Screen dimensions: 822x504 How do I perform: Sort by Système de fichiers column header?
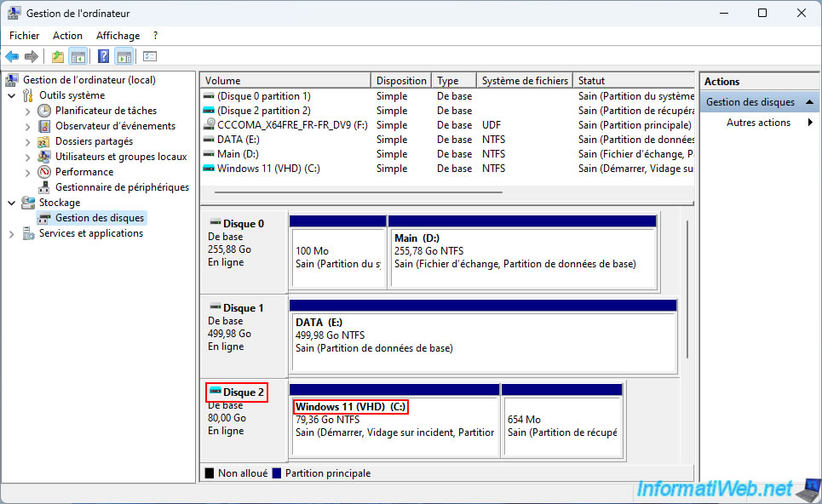coord(525,81)
